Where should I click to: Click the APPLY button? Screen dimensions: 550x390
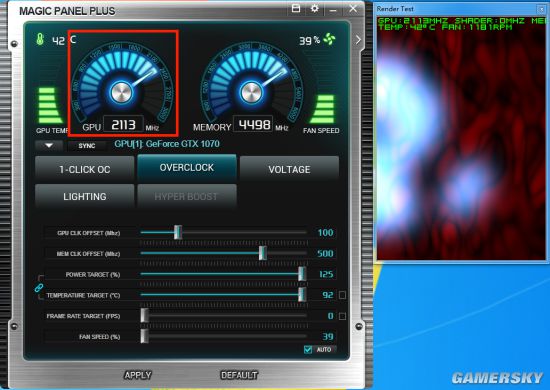pos(138,375)
